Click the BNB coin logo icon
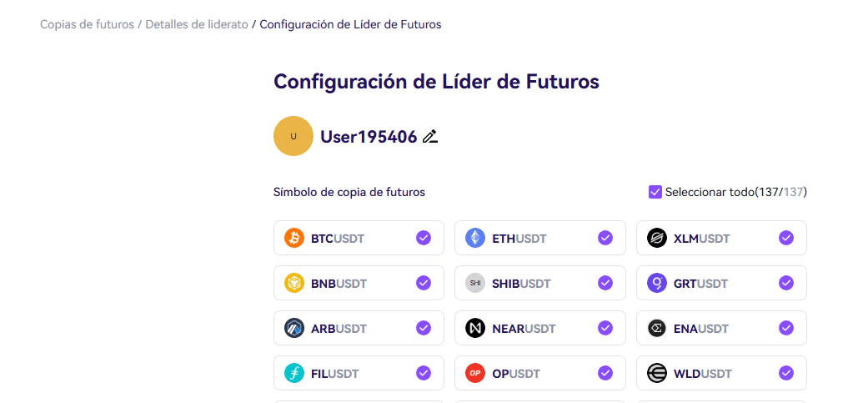The height and width of the screenshot is (403, 868). pos(294,284)
